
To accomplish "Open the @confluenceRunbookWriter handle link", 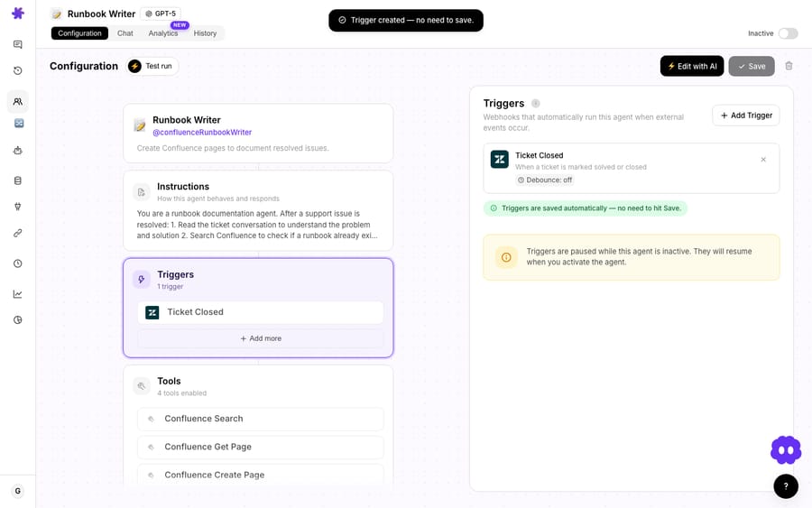I will click(202, 132).
